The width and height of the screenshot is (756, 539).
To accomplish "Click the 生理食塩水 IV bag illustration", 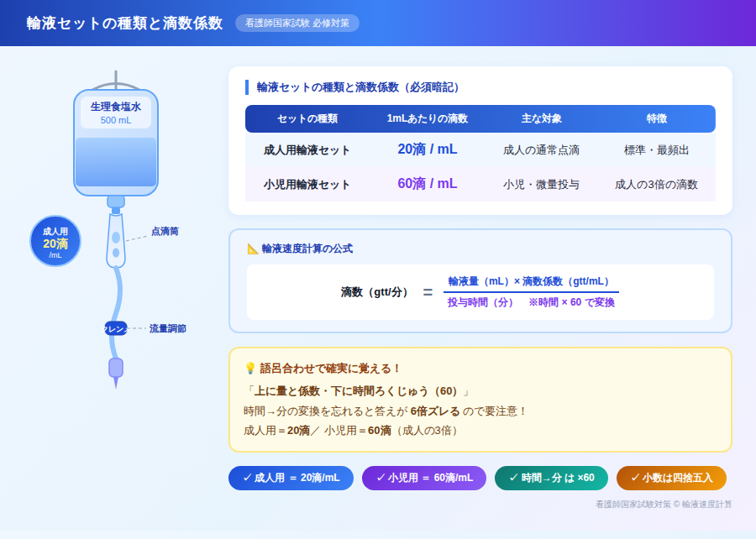I will pyautogui.click(x=116, y=143).
